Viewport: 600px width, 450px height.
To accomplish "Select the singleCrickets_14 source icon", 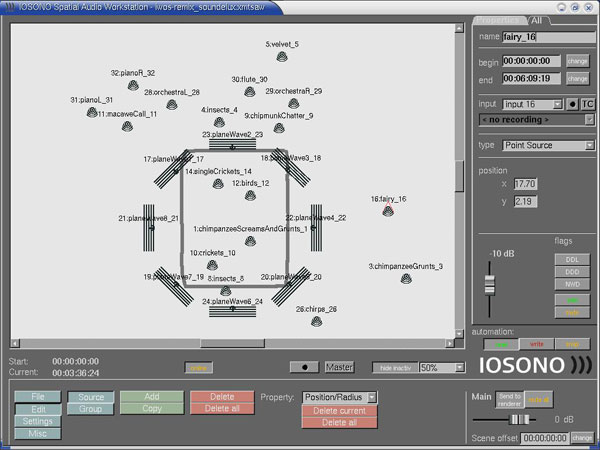I will pyautogui.click(x=218, y=184).
